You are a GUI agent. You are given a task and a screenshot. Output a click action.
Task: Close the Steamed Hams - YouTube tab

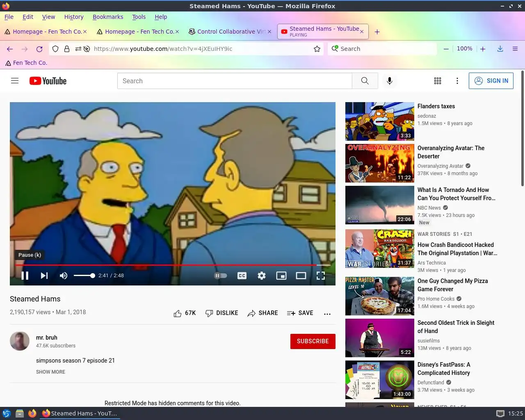click(x=362, y=32)
